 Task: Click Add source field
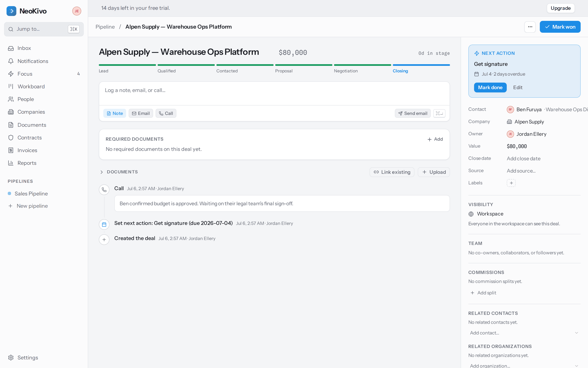click(521, 171)
